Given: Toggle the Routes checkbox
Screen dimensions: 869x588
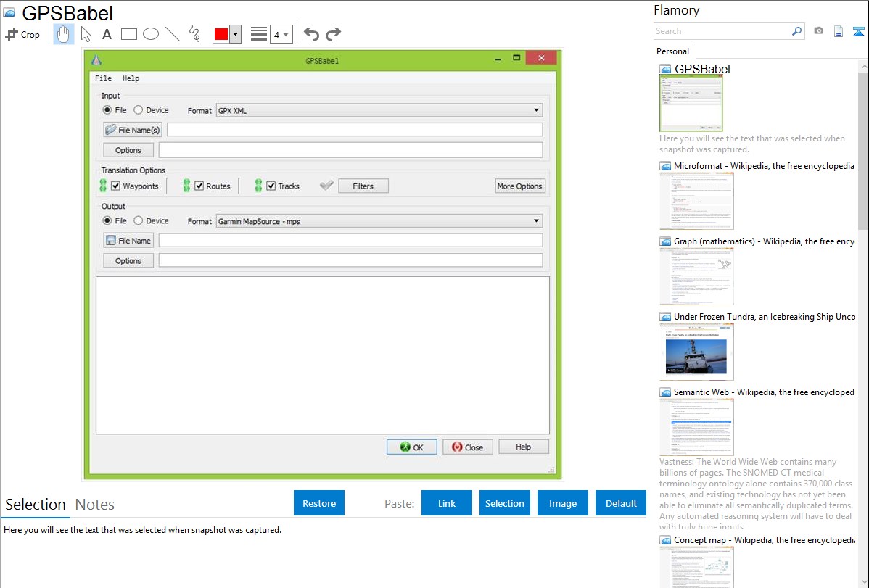Looking at the screenshot, I should [x=199, y=186].
